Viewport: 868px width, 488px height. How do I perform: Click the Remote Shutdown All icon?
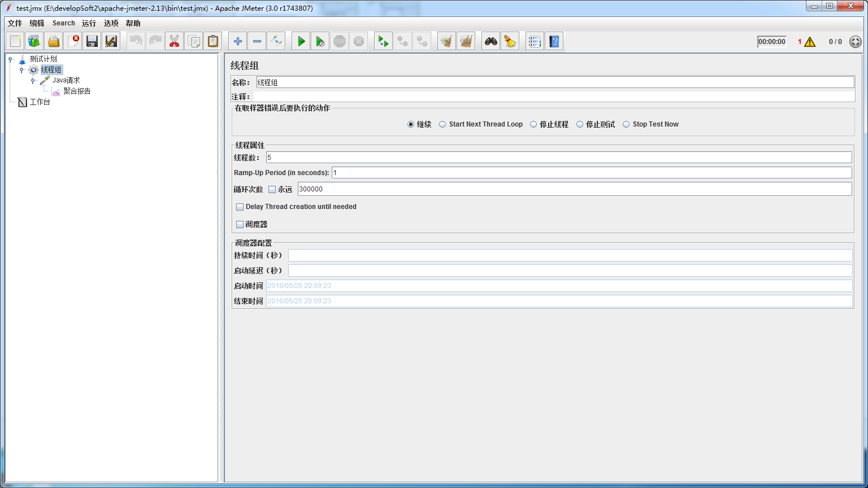(422, 41)
